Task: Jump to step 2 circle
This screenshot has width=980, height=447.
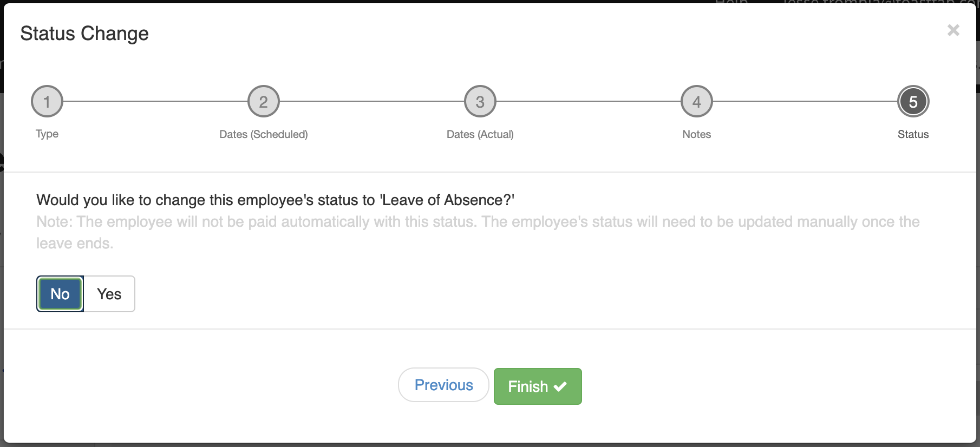Action: tap(264, 101)
